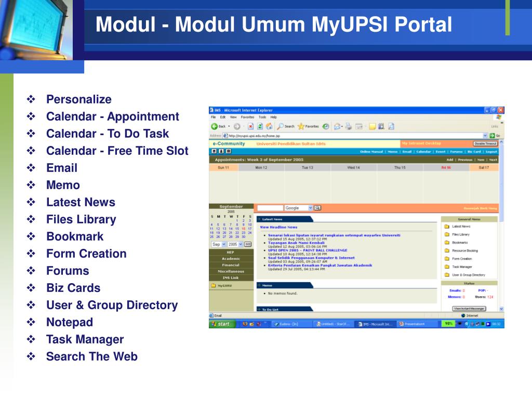The height and width of the screenshot is (399, 532).
Task: Open the Latest News folder icon
Action: click(447, 227)
